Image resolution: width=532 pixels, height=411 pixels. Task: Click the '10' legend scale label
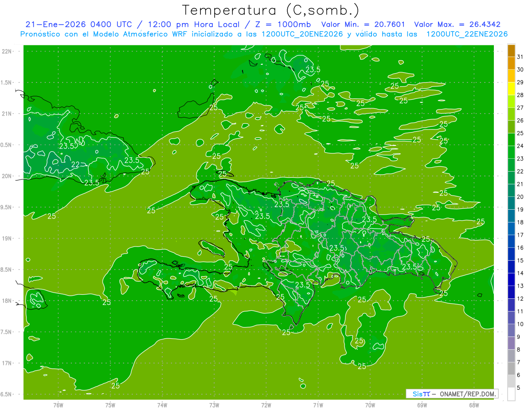[520, 324]
